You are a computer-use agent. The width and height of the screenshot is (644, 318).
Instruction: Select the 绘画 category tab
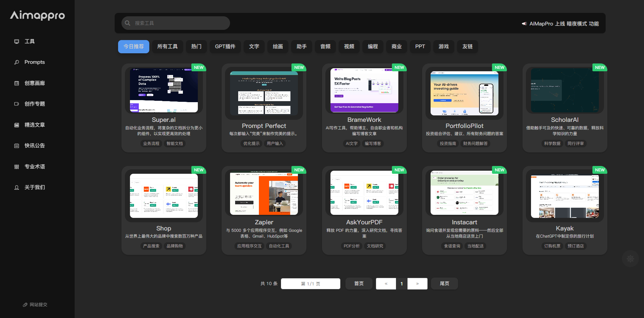[x=278, y=46]
